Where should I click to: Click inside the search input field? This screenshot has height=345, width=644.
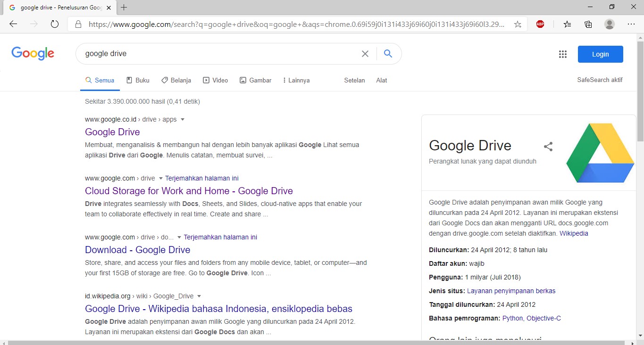(x=212, y=53)
